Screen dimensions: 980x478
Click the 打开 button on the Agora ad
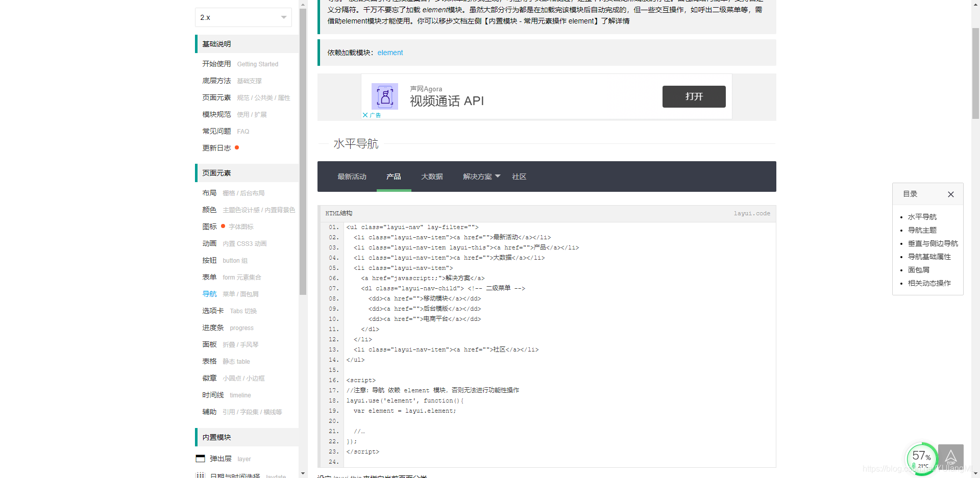694,96
